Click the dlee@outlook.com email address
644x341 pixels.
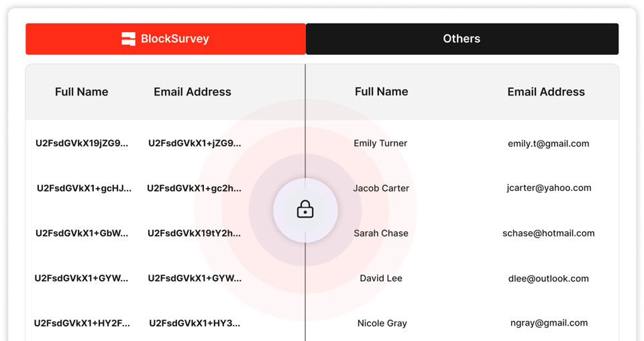point(549,278)
